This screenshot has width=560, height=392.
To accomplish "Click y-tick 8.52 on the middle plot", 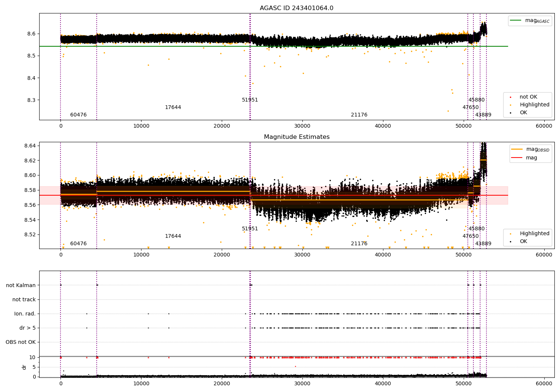I will click(29, 235).
